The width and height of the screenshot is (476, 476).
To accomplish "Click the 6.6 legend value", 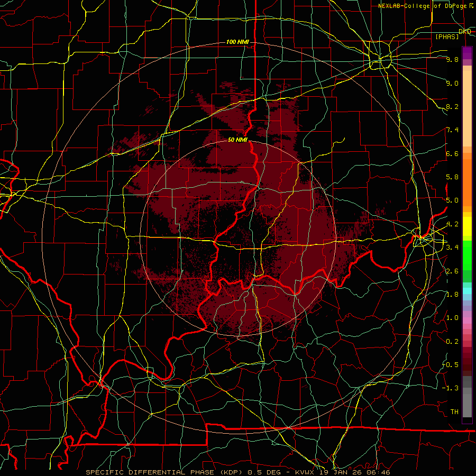I will coord(452,153).
